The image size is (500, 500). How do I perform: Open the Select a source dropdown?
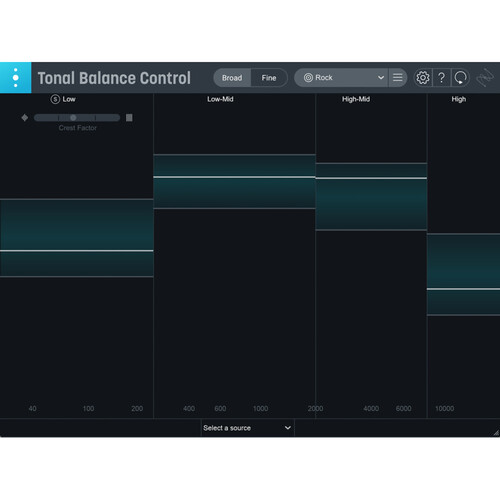[x=248, y=428]
